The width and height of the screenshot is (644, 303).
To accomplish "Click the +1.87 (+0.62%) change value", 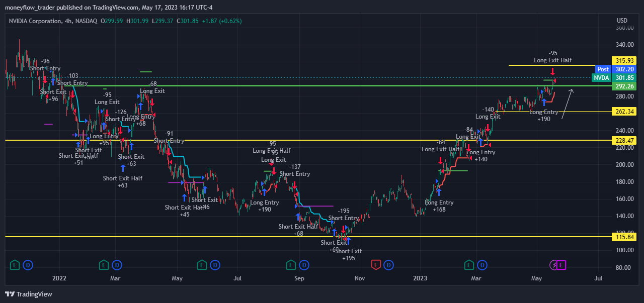I will [x=221, y=21].
